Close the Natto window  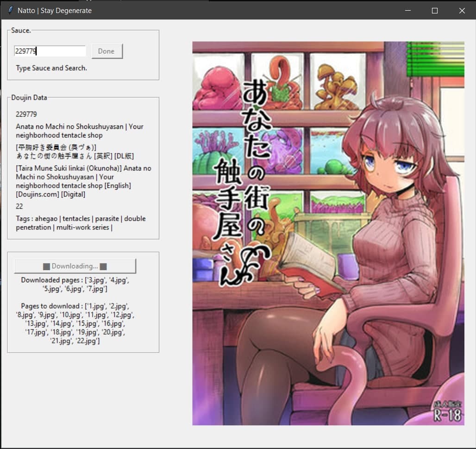click(462, 10)
